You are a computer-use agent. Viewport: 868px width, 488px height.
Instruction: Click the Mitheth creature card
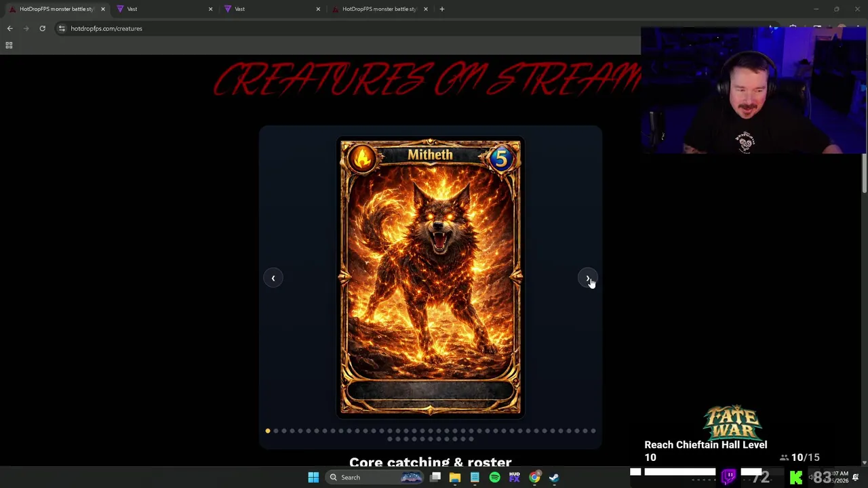(431, 277)
